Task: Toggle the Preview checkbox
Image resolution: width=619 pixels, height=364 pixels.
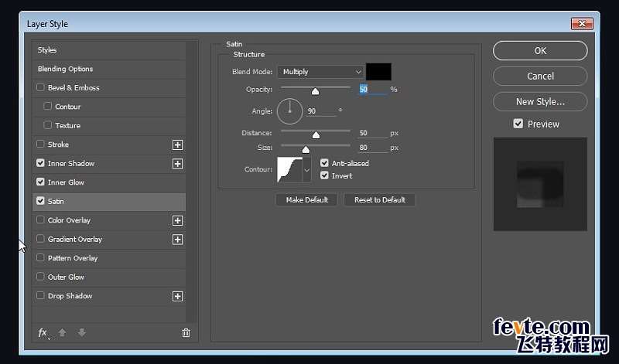Action: 518,124
